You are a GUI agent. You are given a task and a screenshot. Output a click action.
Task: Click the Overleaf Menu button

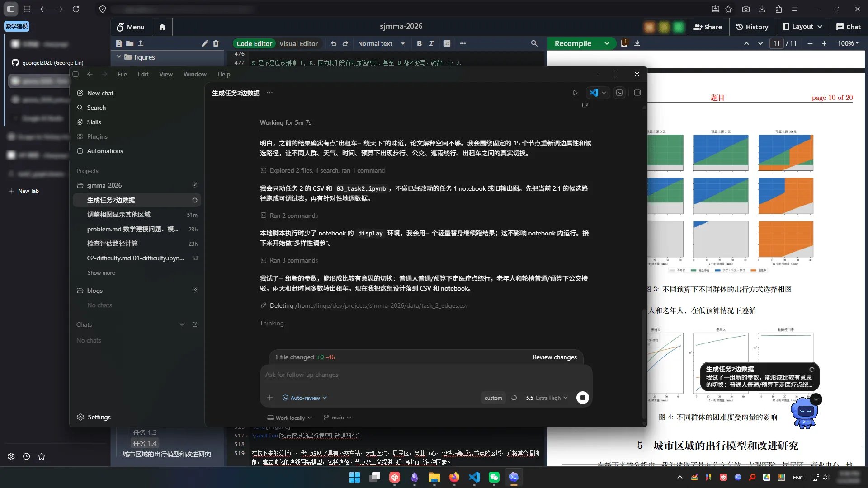(131, 27)
